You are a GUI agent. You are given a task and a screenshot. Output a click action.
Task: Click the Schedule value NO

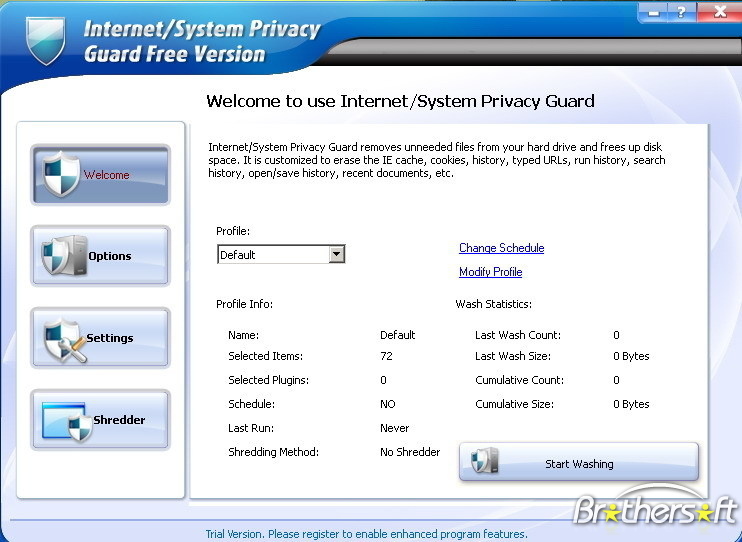388,404
